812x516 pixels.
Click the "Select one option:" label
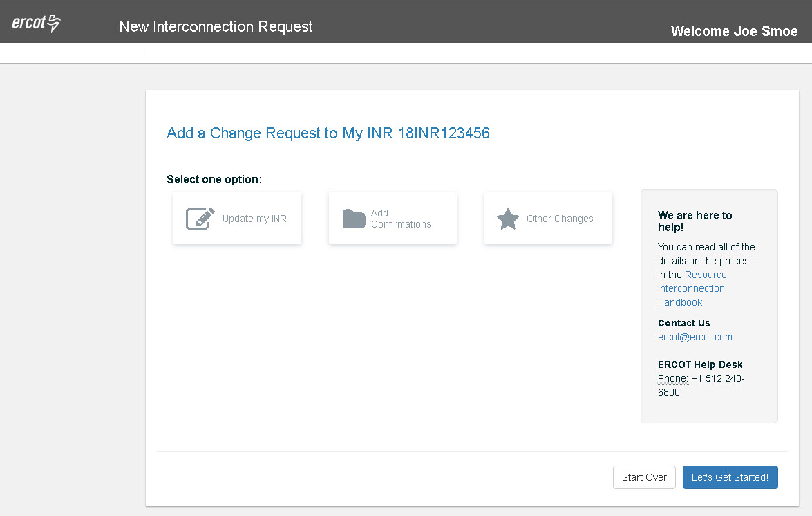click(214, 179)
